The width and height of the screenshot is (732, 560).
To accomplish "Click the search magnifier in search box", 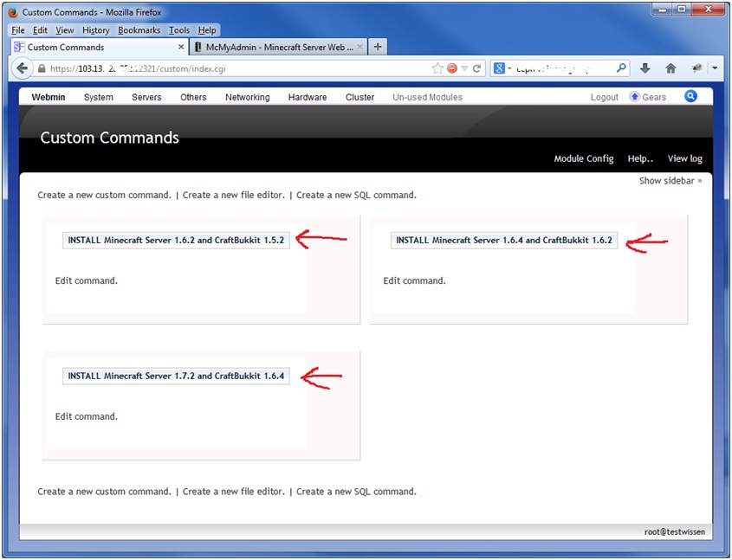I will [x=621, y=68].
